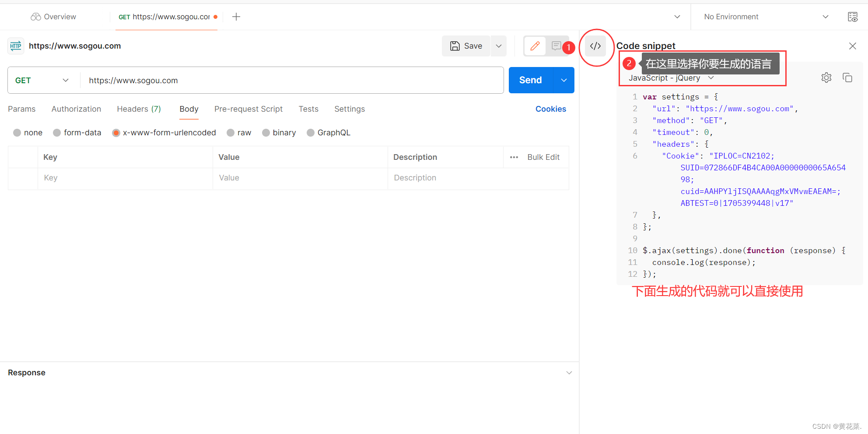Select the binary body option
Image resolution: width=868 pixels, height=434 pixels.
click(x=266, y=133)
